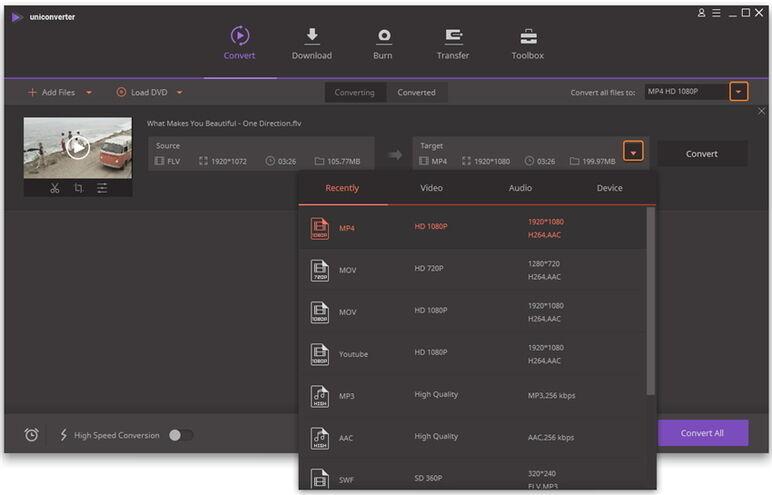Open the Toolbox section
Screen dimensions: 772x495
click(527, 37)
